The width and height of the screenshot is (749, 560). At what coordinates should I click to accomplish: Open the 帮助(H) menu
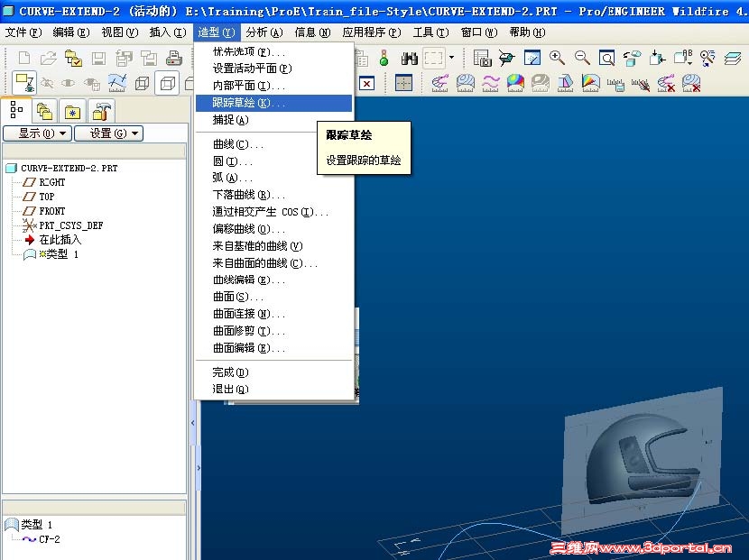[527, 32]
